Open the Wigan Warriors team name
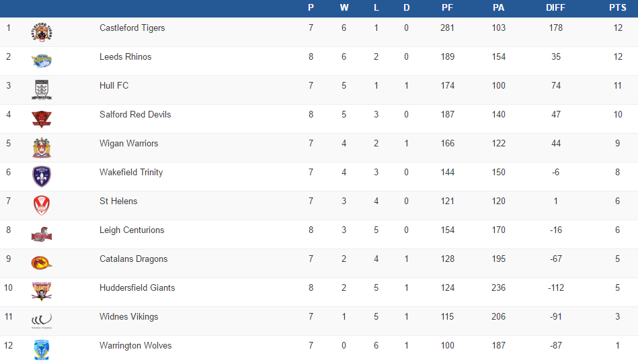The image size is (638, 364). pos(127,144)
